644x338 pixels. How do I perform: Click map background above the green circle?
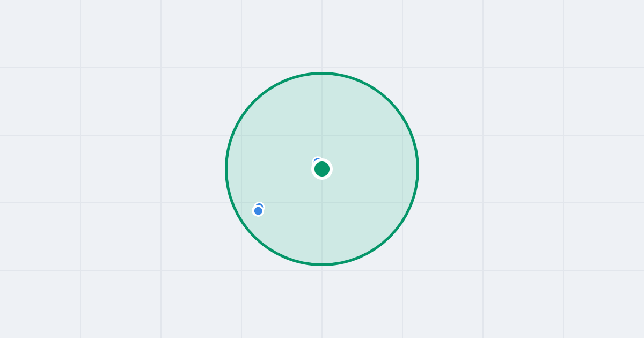coord(322,35)
